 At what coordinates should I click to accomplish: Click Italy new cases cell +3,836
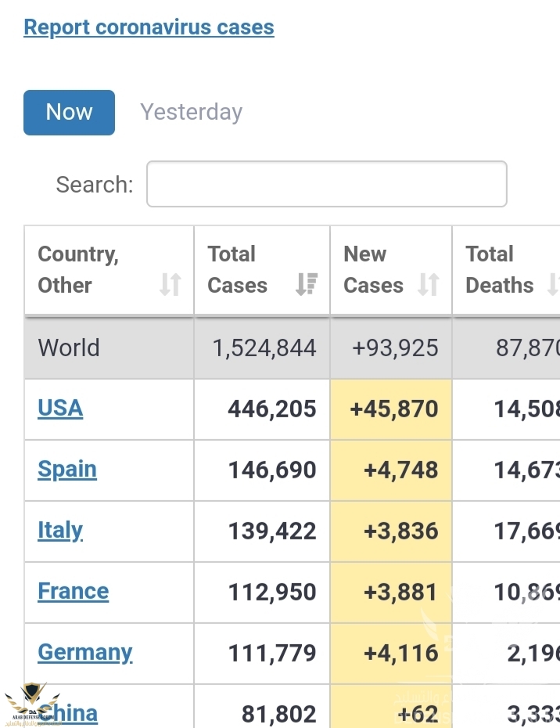[x=400, y=531]
